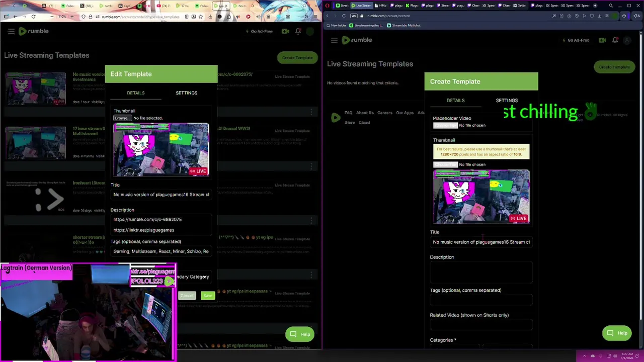Open Firefox downloads arrow icon

210,17
